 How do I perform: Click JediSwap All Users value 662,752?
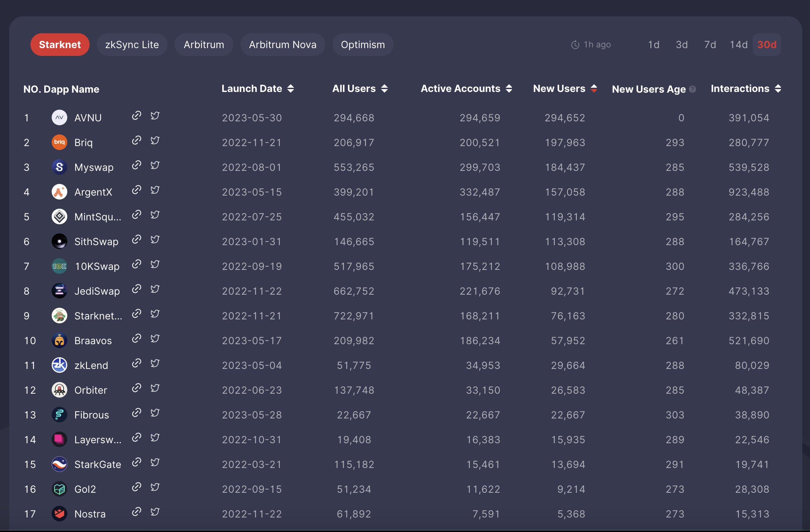coord(354,291)
